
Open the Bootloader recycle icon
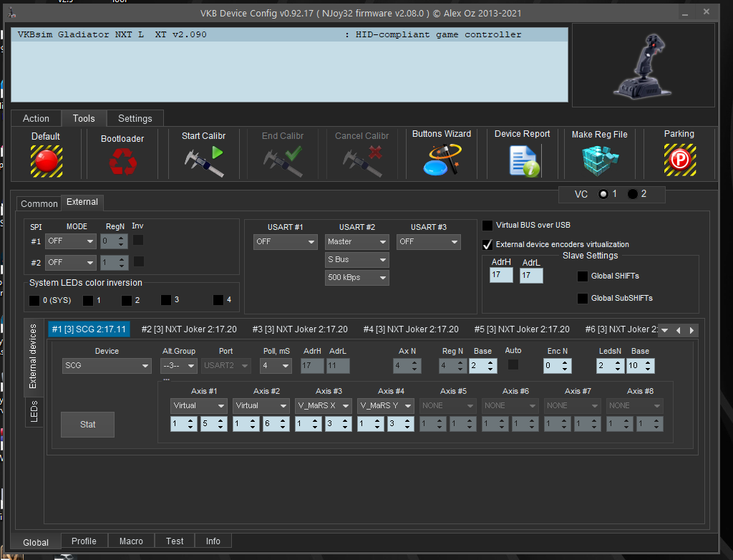122,161
